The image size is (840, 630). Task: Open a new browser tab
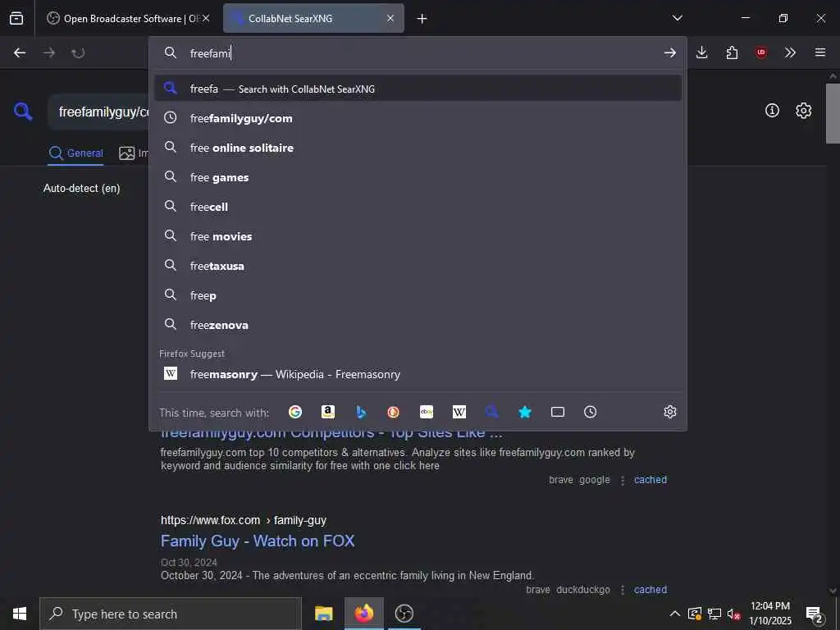(x=422, y=19)
